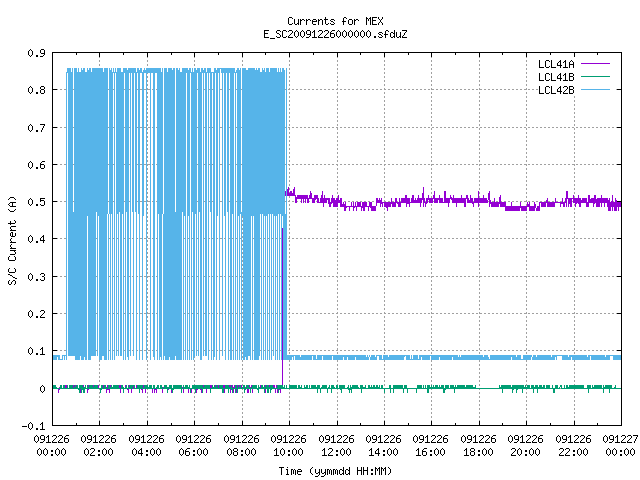Click the 091226 06:00 time tick label
This screenshot has width=640, height=480.
[x=193, y=446]
